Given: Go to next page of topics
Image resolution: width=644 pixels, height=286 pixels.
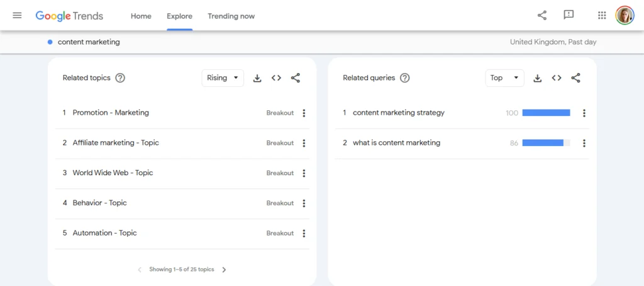Looking at the screenshot, I should [224, 270].
